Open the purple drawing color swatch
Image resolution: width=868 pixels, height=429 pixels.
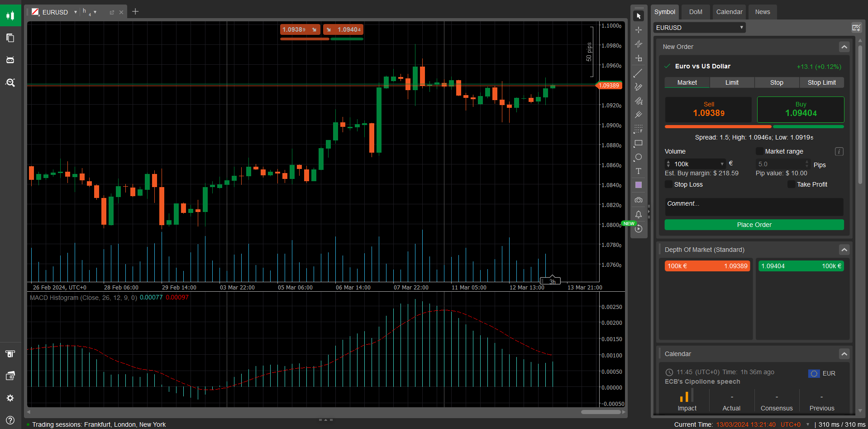click(x=638, y=185)
